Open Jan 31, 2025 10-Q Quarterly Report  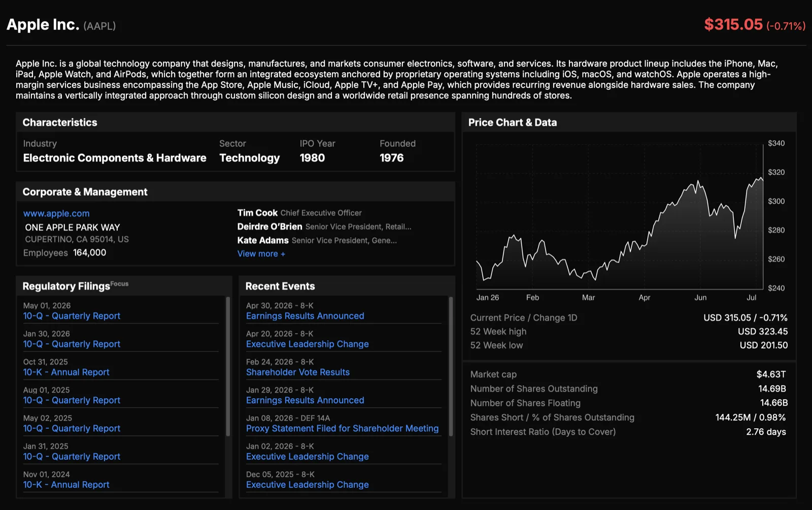[x=72, y=456]
